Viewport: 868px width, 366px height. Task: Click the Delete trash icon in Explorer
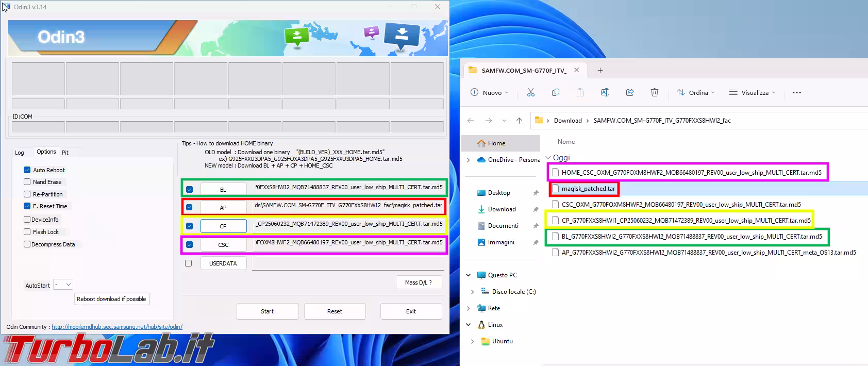(654, 92)
